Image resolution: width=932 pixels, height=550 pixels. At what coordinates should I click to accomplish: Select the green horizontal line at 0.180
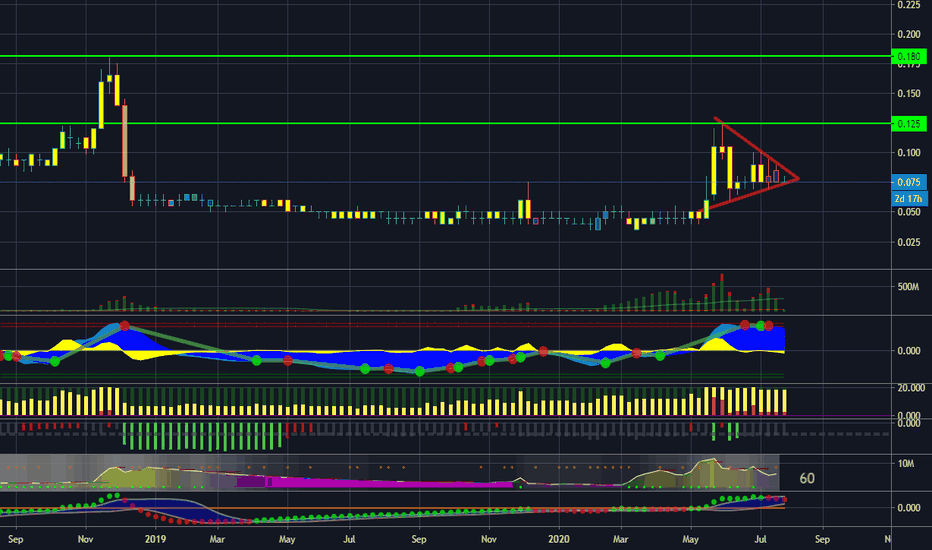pos(446,56)
